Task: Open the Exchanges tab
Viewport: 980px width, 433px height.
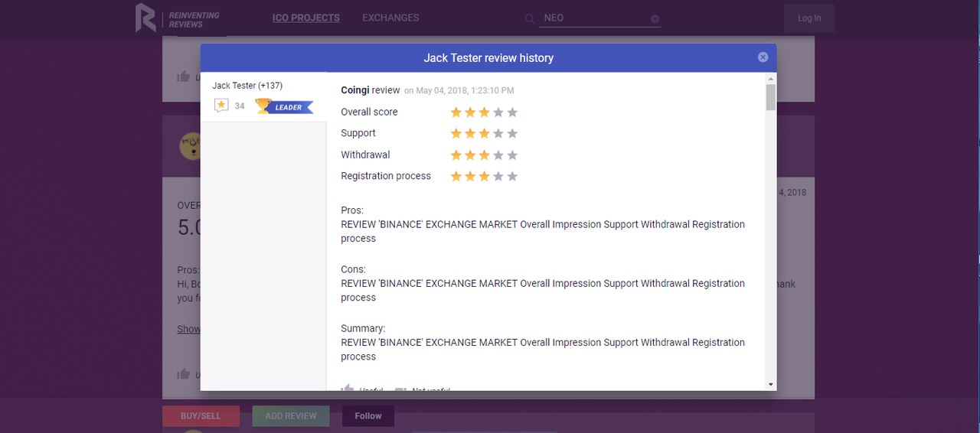Action: coord(390,18)
